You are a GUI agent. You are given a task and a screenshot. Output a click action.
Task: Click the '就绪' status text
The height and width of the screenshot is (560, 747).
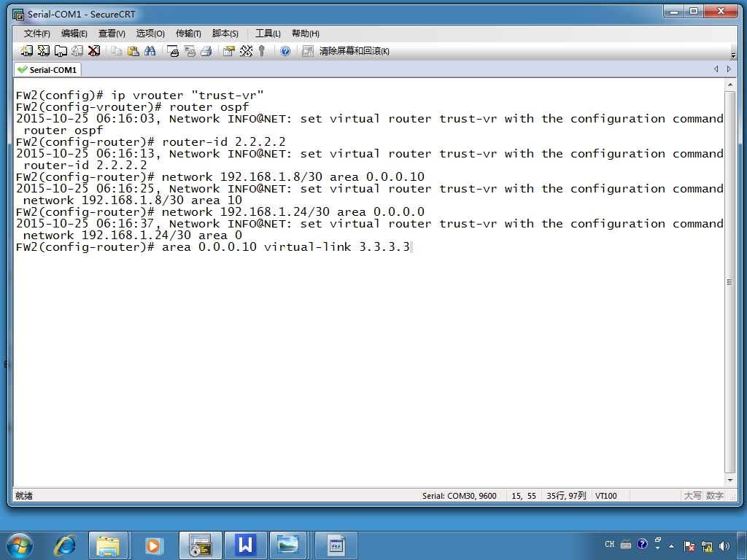[24, 496]
